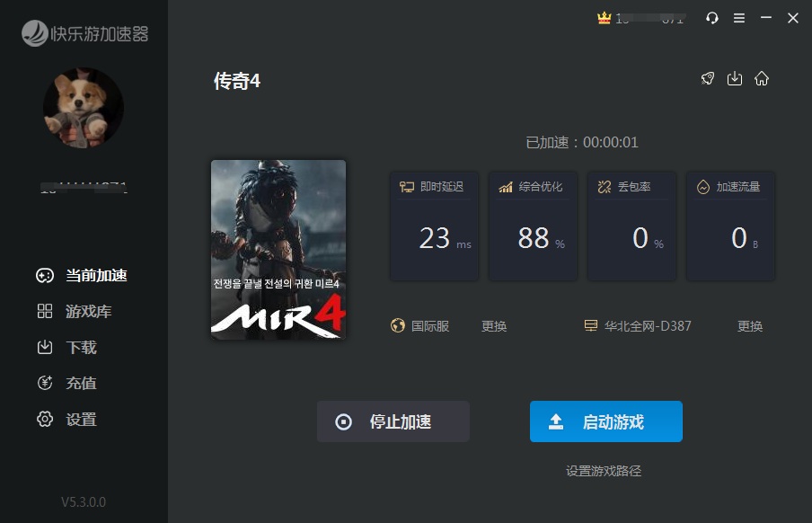Click 更换 next to 华北全网-D387
This screenshot has height=523, width=812.
(750, 326)
